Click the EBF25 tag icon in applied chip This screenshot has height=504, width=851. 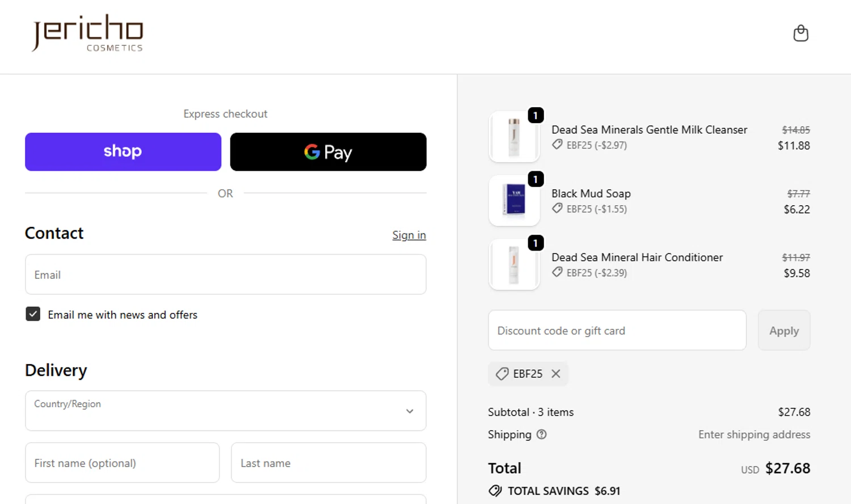(502, 374)
